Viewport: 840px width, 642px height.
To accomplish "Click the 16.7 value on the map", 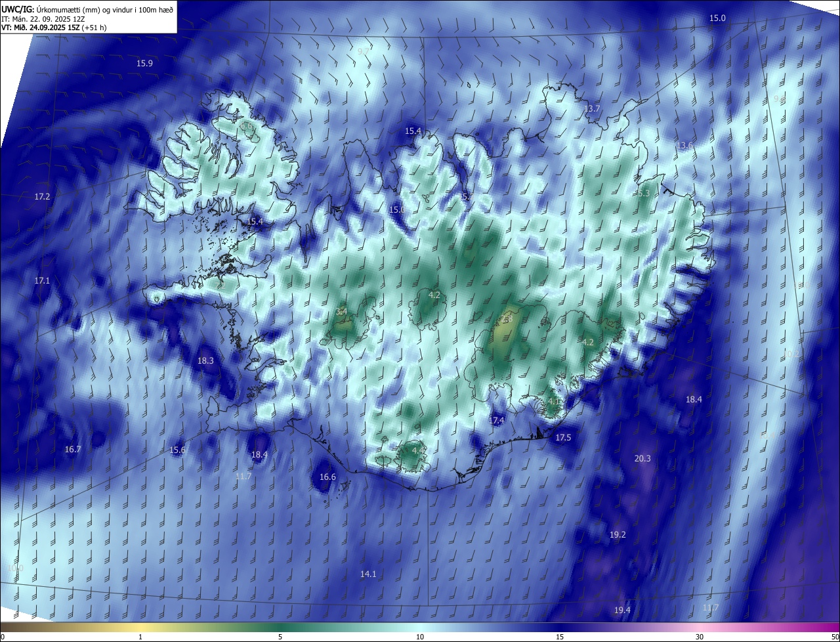I will click(x=73, y=450).
